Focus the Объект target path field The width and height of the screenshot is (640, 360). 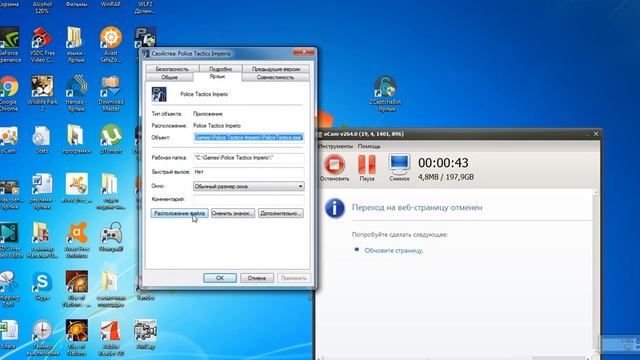point(249,138)
